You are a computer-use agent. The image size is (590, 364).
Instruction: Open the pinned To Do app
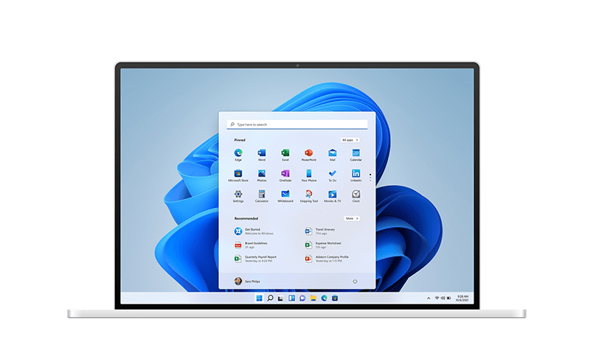tap(333, 175)
